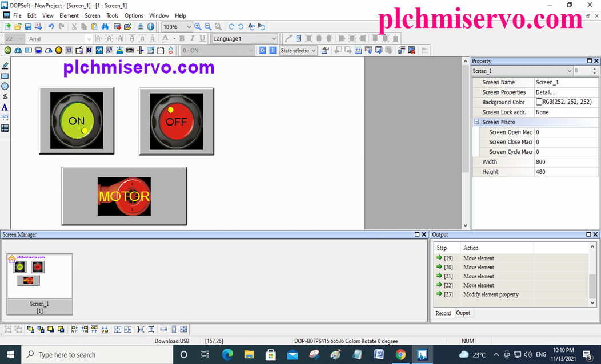Insert a numeric display with the 123 icon

coord(69,50)
